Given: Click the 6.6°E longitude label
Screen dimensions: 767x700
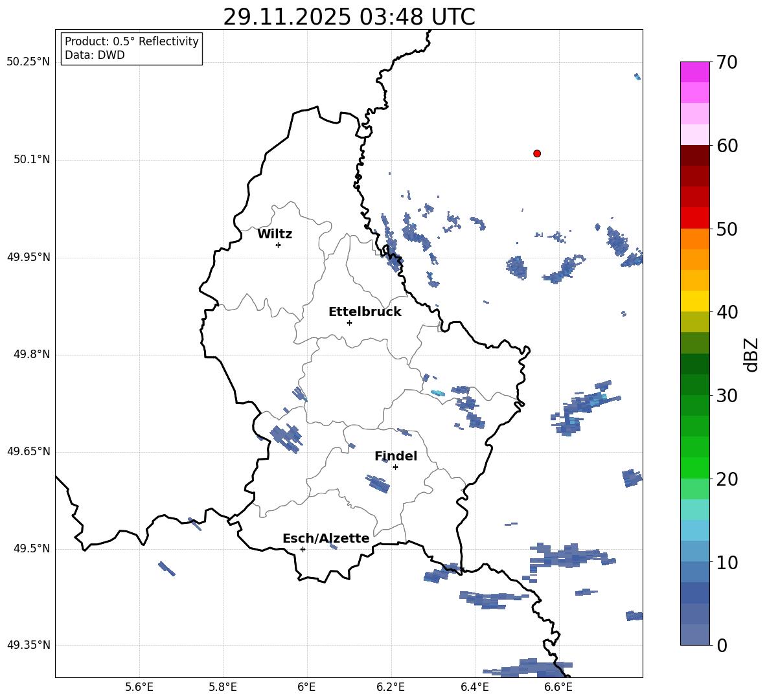Looking at the screenshot, I should (558, 687).
